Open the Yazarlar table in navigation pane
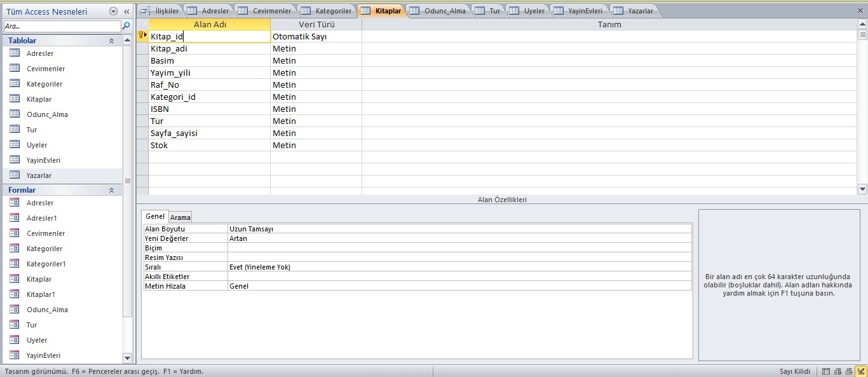The width and height of the screenshot is (868, 377). [39, 175]
